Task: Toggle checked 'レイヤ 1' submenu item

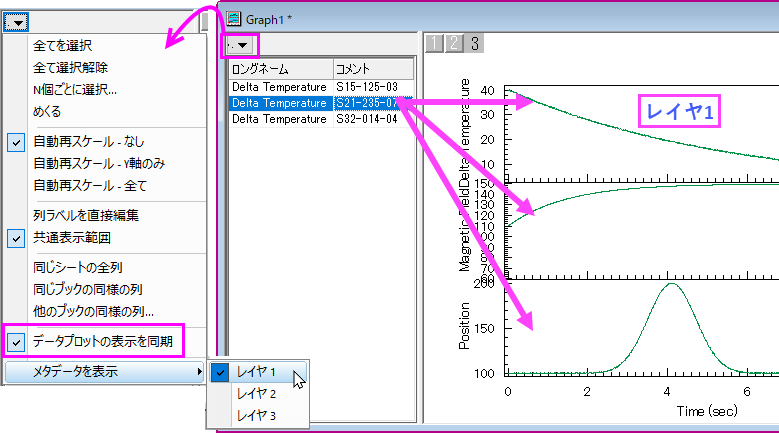Action: pos(258,372)
